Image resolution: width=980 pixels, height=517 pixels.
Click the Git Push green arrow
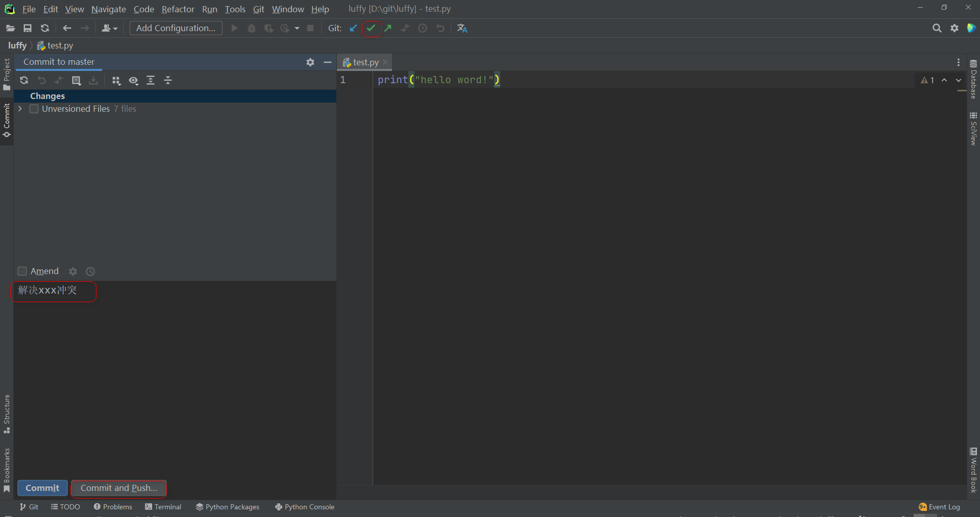pos(388,29)
